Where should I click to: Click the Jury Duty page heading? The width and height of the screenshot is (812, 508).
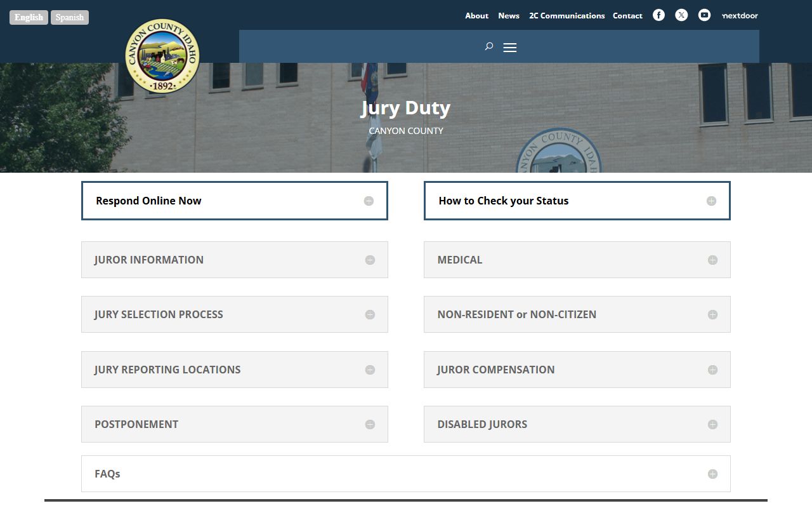click(x=406, y=108)
